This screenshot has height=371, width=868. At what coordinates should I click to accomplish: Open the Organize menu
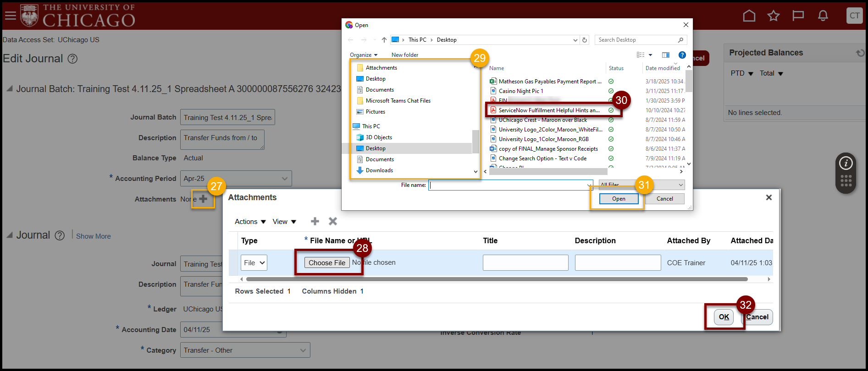(363, 55)
